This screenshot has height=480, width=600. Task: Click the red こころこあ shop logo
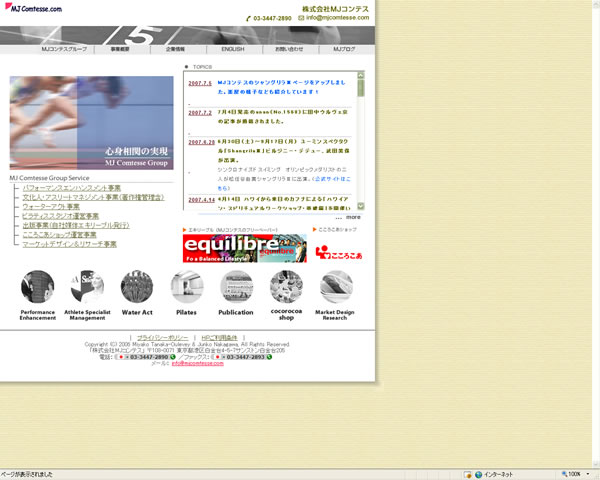[x=339, y=253]
